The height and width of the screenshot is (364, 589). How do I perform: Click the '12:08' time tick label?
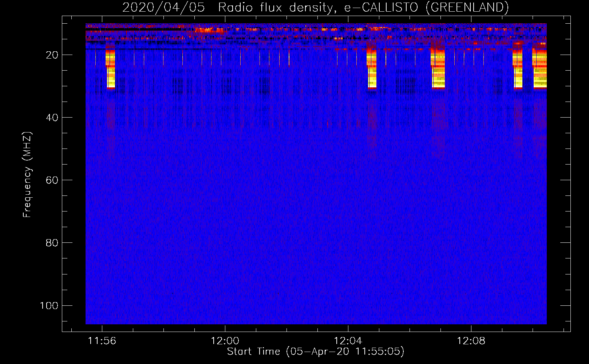pos(471,341)
